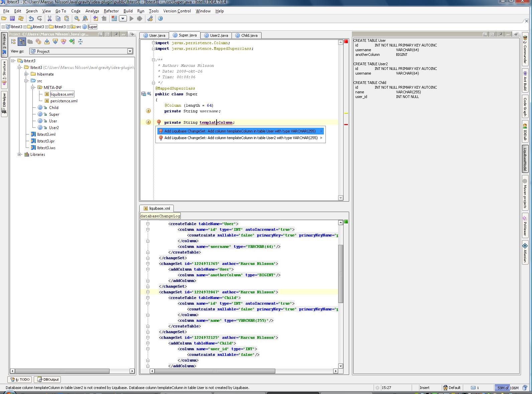Click the Undo arrow icon
The image size is (532, 394).
tap(31, 19)
